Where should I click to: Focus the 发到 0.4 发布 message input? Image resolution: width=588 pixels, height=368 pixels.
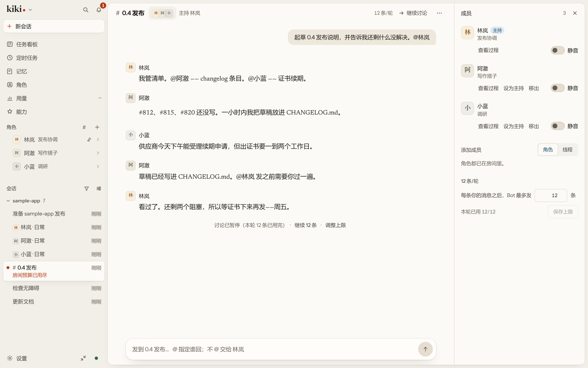click(x=273, y=349)
